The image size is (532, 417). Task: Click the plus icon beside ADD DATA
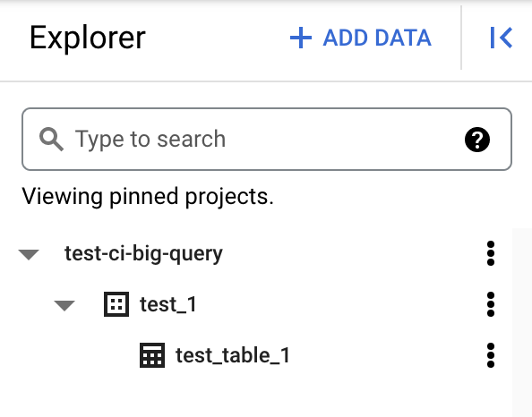(x=301, y=38)
